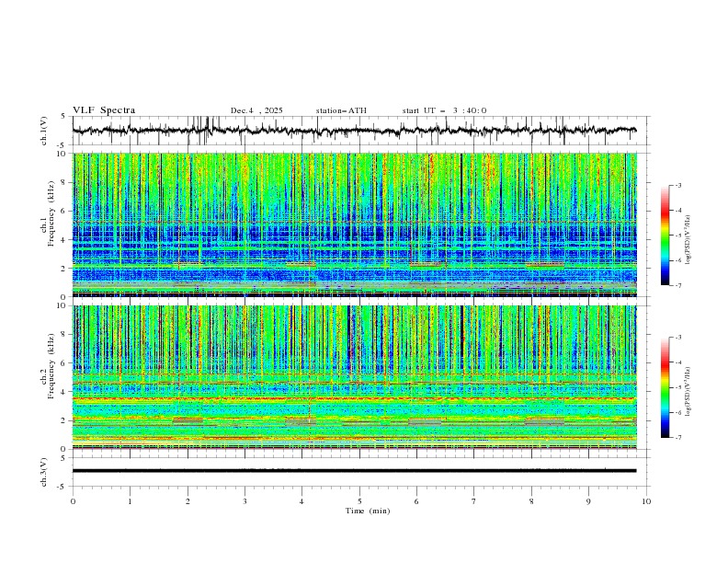Click the 5 minute tick on Time axis
The height and width of the screenshot is (563, 728).
tap(359, 500)
